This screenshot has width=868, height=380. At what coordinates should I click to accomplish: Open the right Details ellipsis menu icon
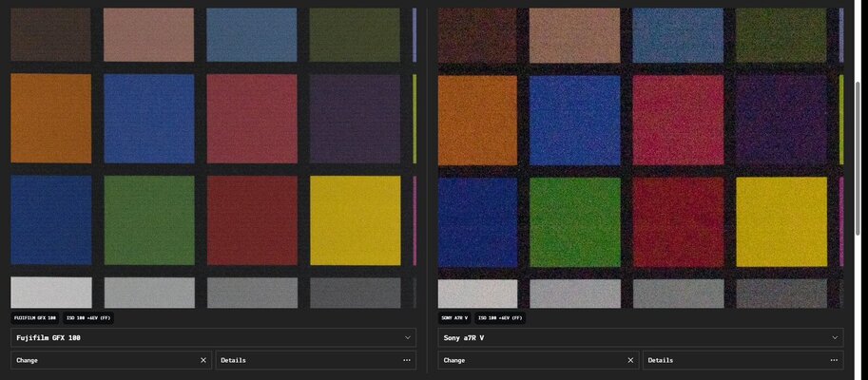(834, 360)
